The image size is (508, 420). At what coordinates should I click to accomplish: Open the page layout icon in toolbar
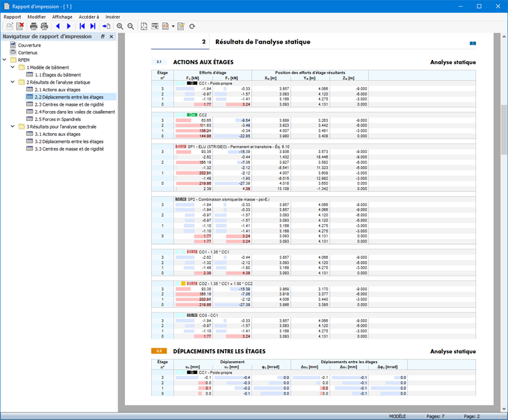click(x=144, y=26)
